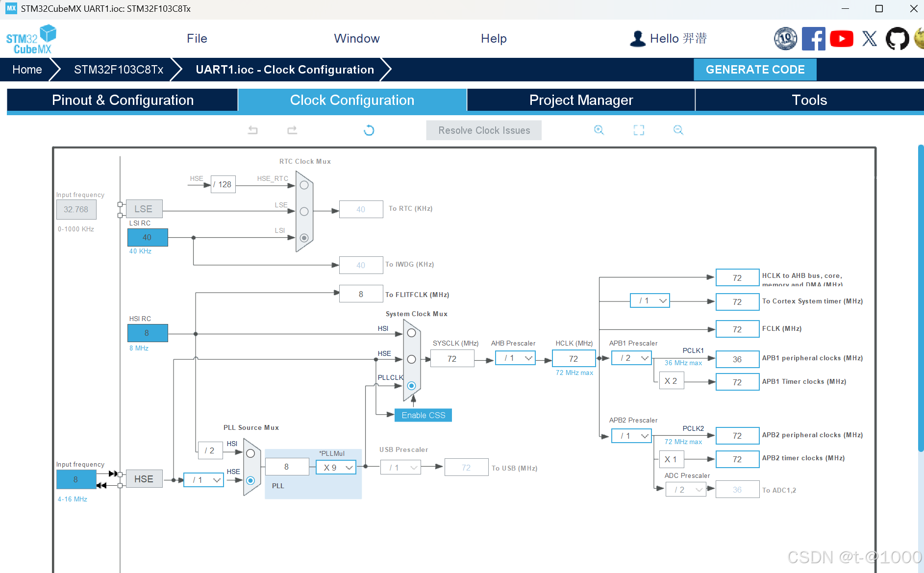The width and height of the screenshot is (924, 573).
Task: Open the File menu
Action: click(x=197, y=39)
